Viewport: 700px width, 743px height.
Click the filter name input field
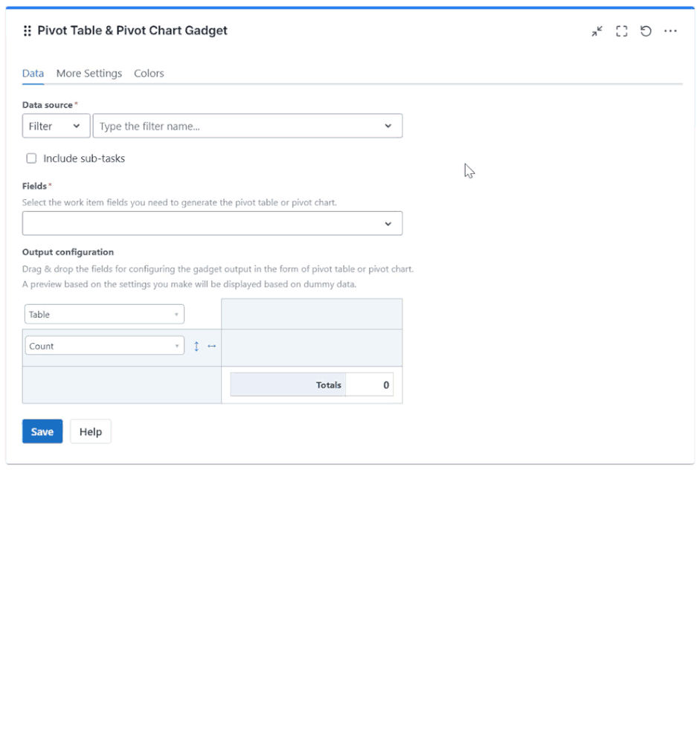click(x=223, y=125)
